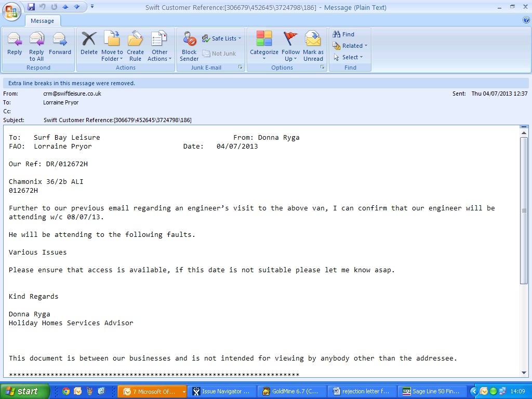The image size is (532, 399).
Task: Click the Subject line text
Action: click(117, 120)
